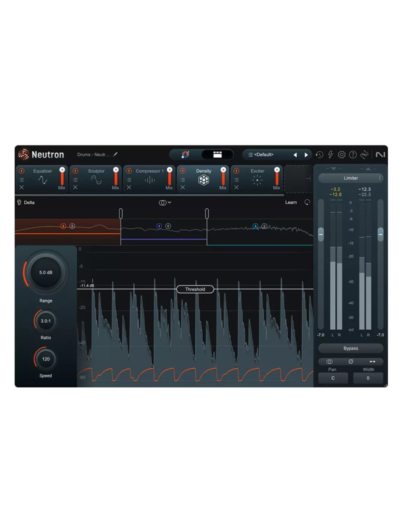The height and width of the screenshot is (532, 403).
Task: Open the Limiter options menu
Action: [380, 178]
